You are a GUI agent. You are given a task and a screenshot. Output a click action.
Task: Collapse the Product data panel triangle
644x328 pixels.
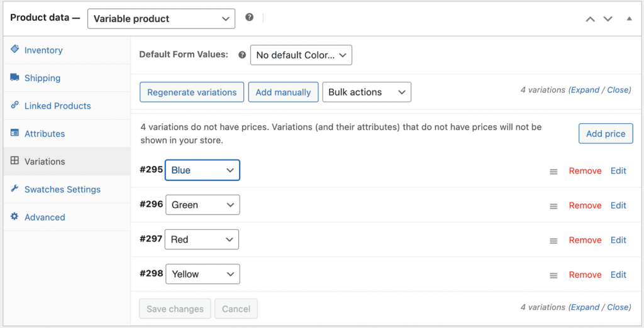point(629,19)
